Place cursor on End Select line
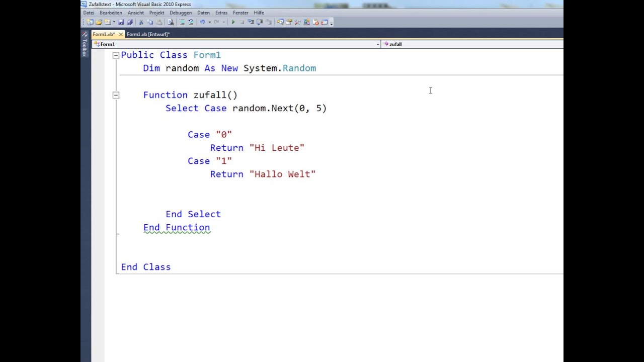Screen dimensions: 644x362 click(193, 214)
